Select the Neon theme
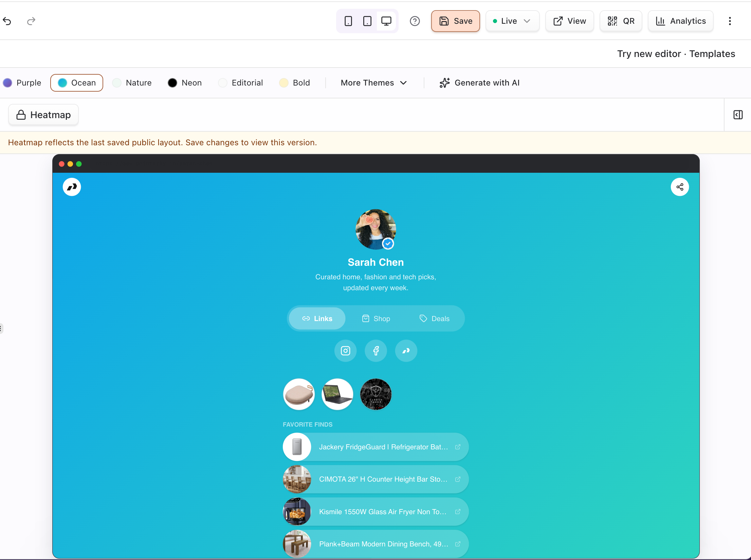Image resolution: width=751 pixels, height=560 pixels. (x=185, y=83)
